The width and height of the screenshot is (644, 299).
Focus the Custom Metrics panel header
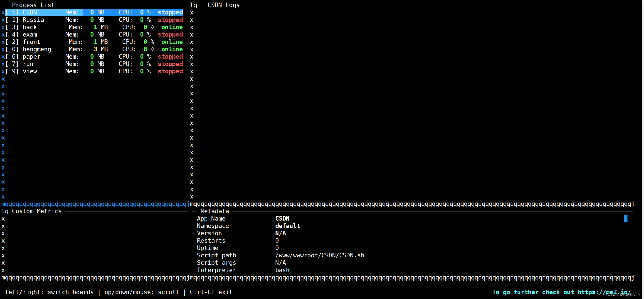click(x=37, y=211)
